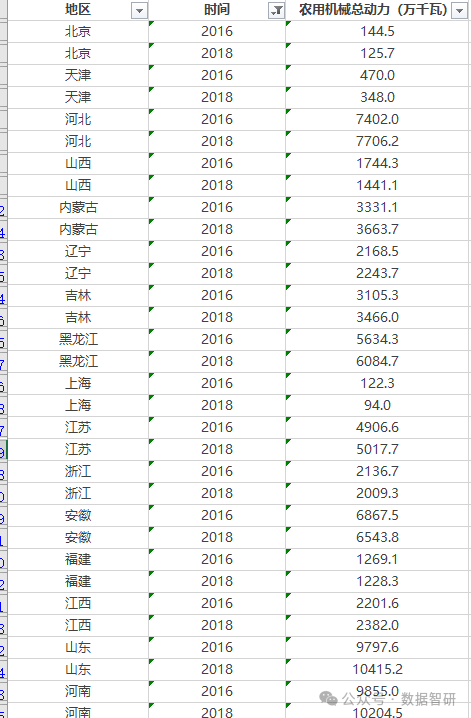The image size is (471, 718).
Task: Select the 2016 time cell in the 山西 row
Action: [x=217, y=163]
